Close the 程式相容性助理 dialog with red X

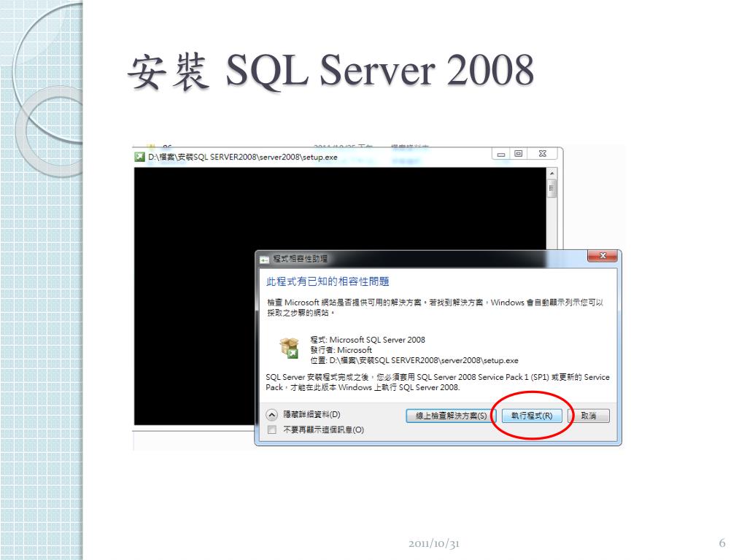602,256
